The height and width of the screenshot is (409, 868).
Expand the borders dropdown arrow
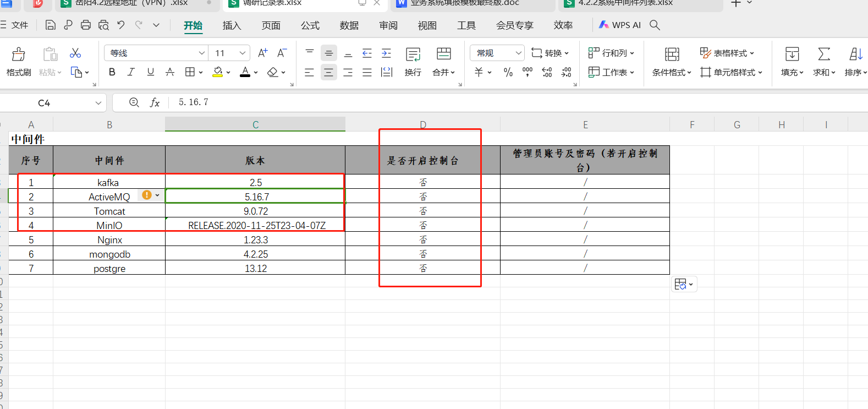click(x=201, y=72)
